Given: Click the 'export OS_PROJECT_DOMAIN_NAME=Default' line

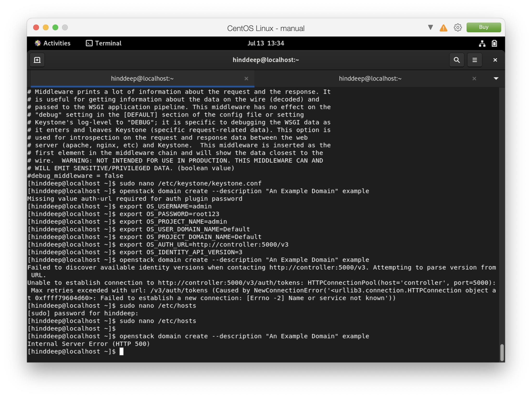Looking at the screenshot, I should point(144,237).
